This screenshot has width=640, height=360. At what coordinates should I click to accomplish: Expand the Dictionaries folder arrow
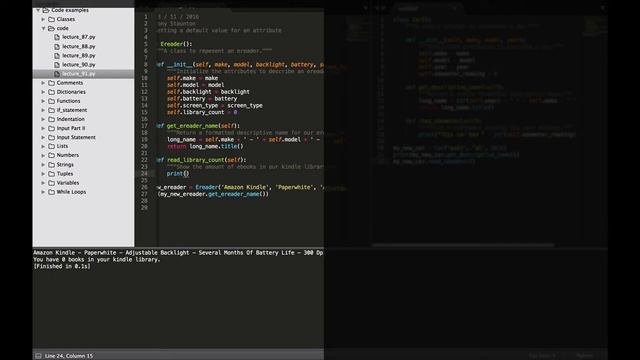pos(43,92)
